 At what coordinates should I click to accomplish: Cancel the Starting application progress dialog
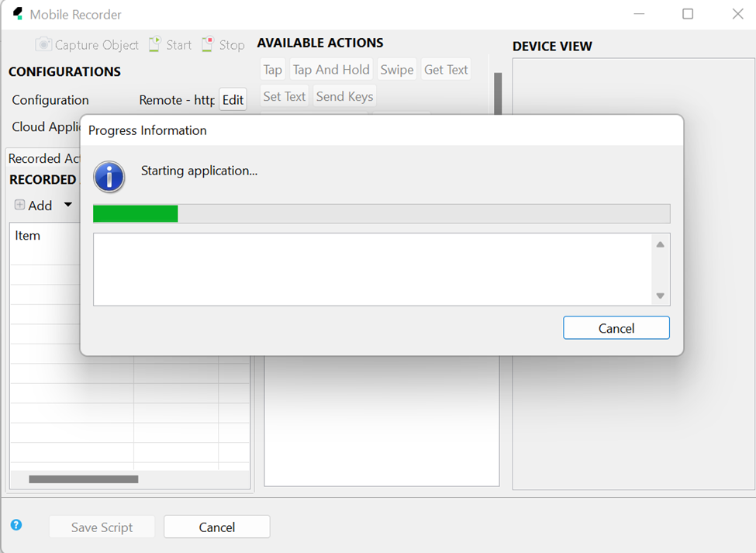616,328
